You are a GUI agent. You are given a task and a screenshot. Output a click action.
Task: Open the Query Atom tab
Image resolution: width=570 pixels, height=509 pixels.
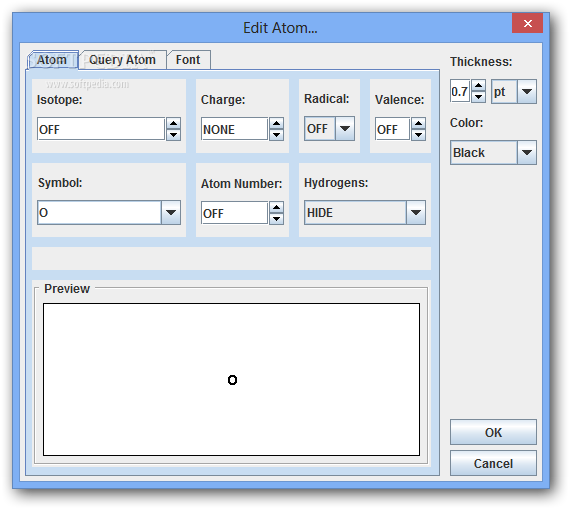(x=123, y=60)
